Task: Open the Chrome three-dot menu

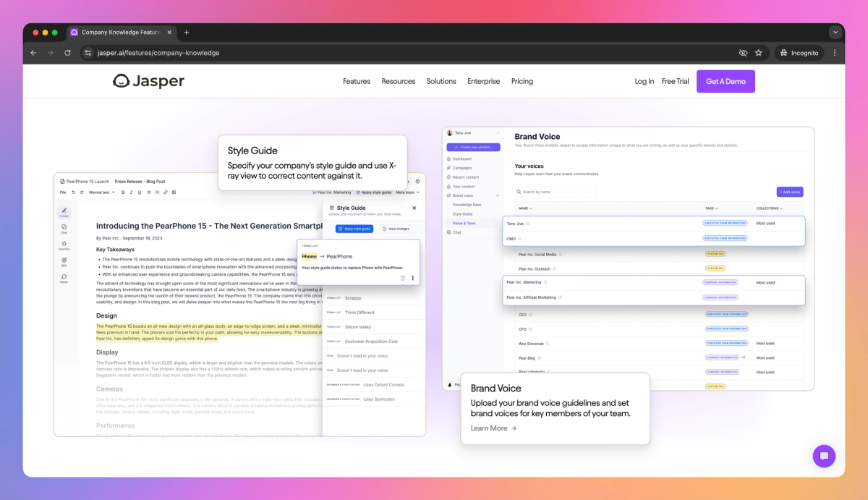Action: 835,53
